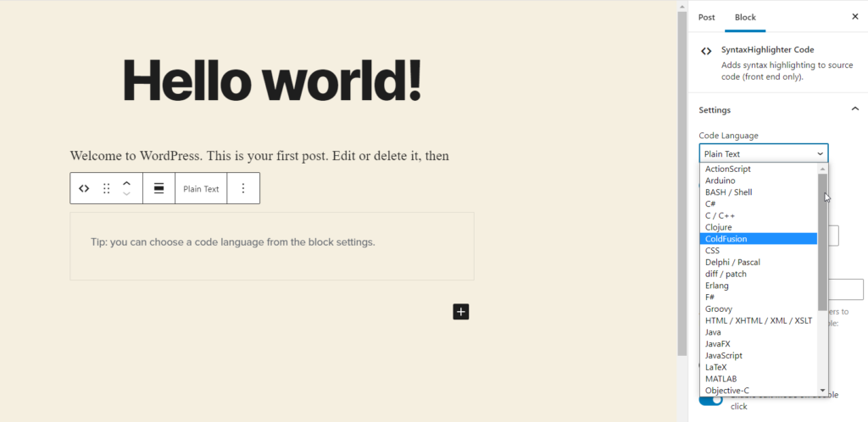Image resolution: width=868 pixels, height=422 pixels.
Task: Select Erlang from the dropdown list
Action: pos(759,286)
